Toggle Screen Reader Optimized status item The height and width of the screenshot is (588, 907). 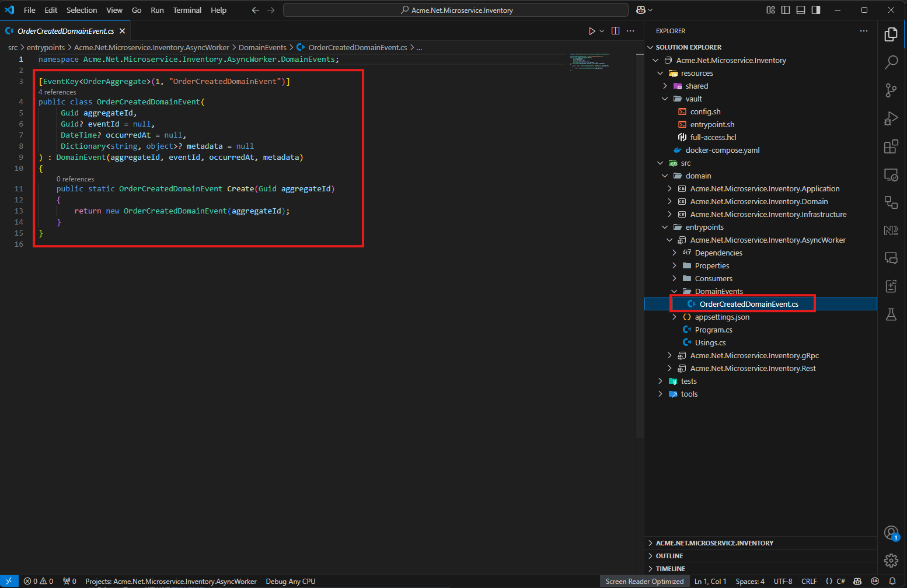tap(644, 582)
